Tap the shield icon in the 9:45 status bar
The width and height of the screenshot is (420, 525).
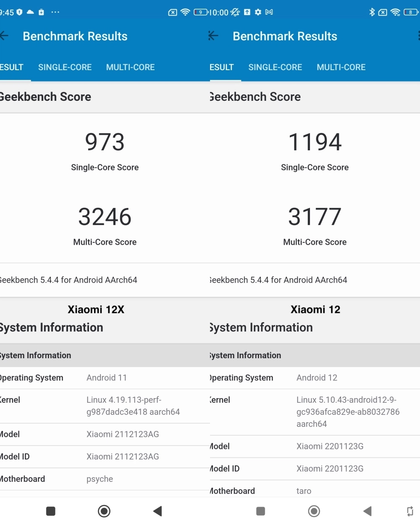coord(19,12)
